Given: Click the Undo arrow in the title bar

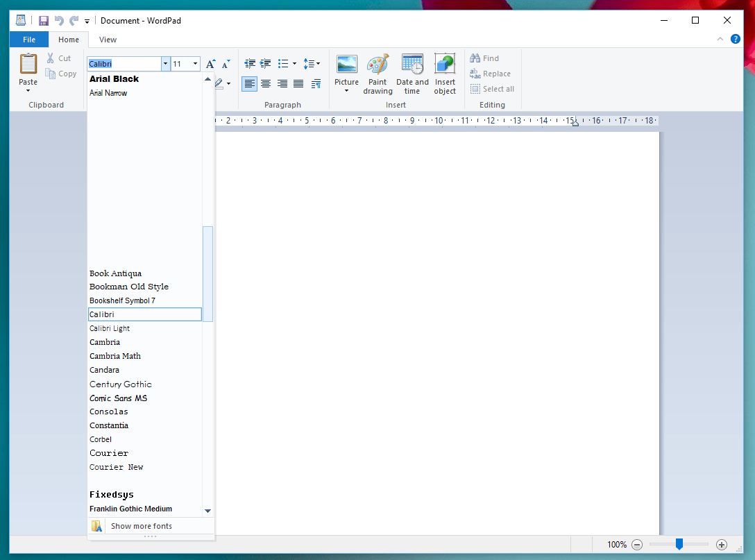Looking at the screenshot, I should (x=59, y=21).
